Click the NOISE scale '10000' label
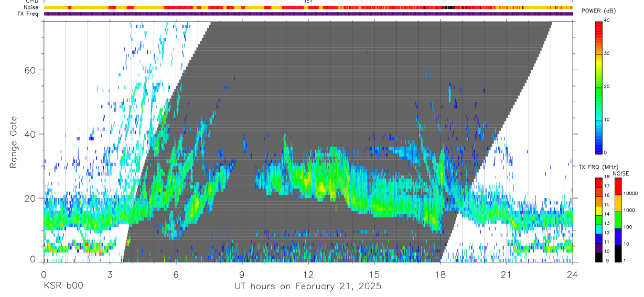Image resolution: width=644 pixels, height=297 pixels. pyautogui.click(x=631, y=193)
